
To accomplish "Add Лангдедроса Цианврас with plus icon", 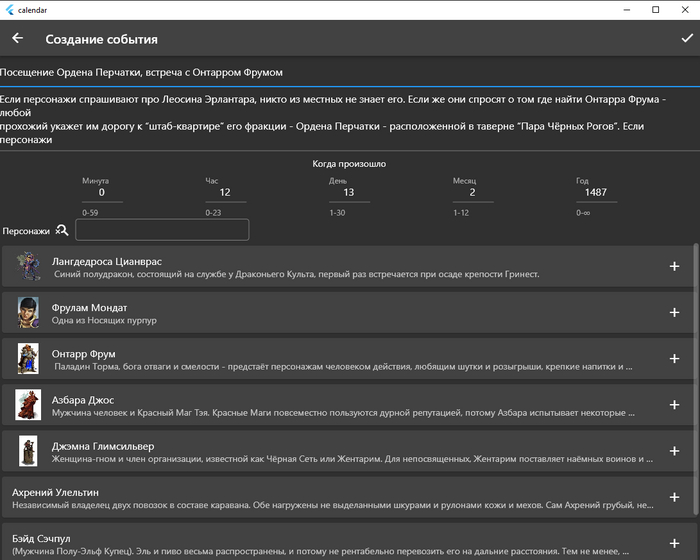I will [x=674, y=266].
